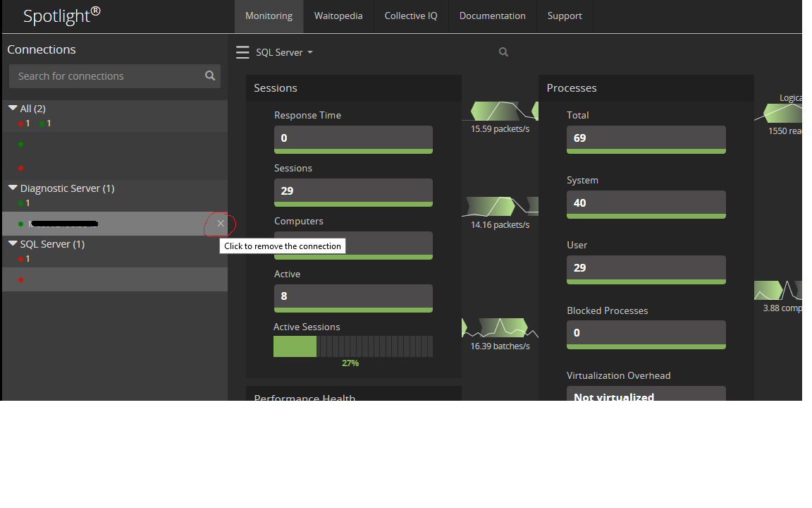
Task: Open the SQL Server dropdown menu
Action: pos(285,53)
